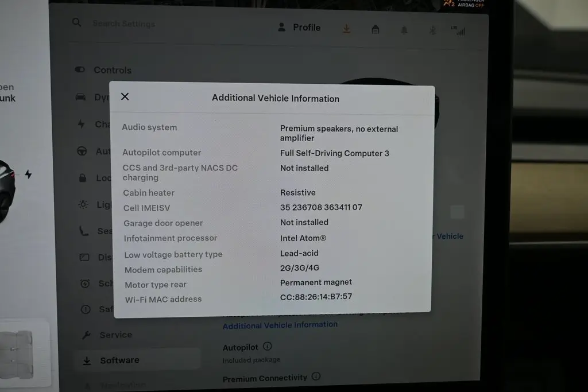Click the Seats icon in sidebar
Screen dimensions: 588x392
tap(84, 231)
